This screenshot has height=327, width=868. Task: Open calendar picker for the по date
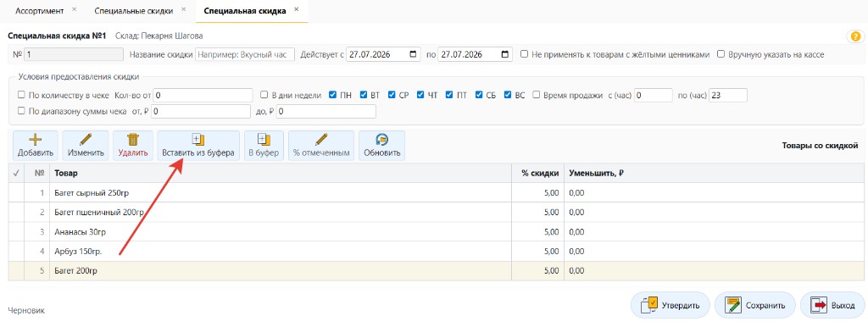pyautogui.click(x=505, y=55)
